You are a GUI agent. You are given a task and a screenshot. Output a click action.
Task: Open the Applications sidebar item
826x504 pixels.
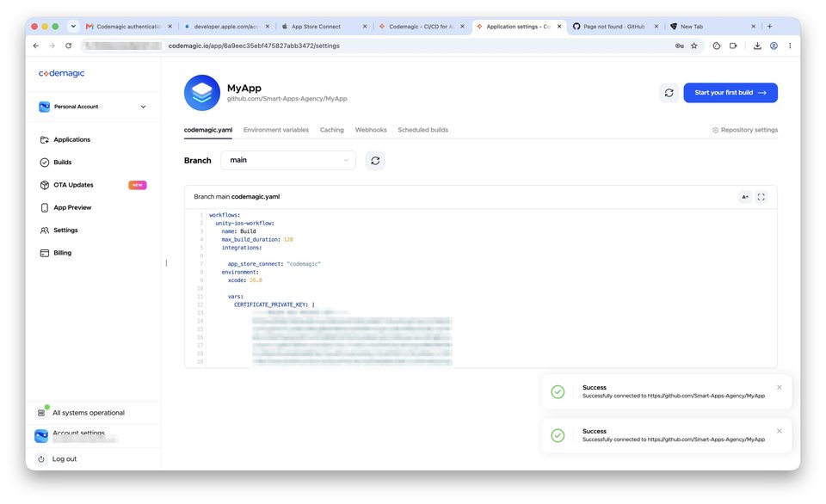[x=71, y=139]
